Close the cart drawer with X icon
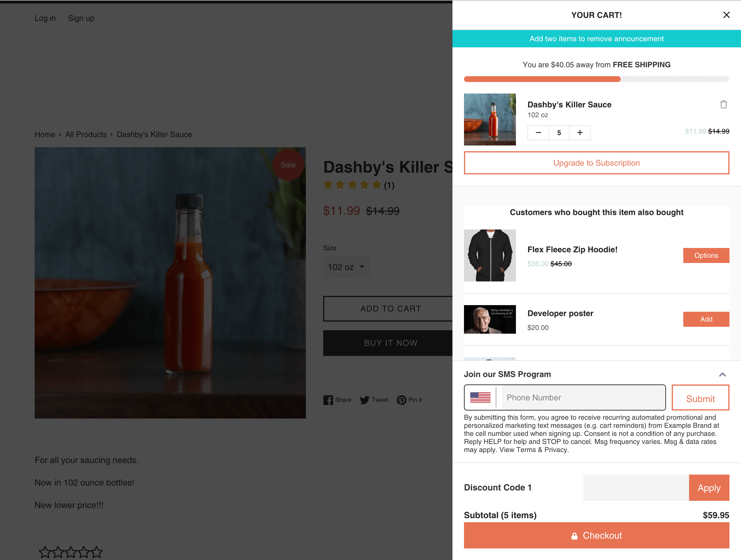Image resolution: width=741 pixels, height=560 pixels. (726, 15)
